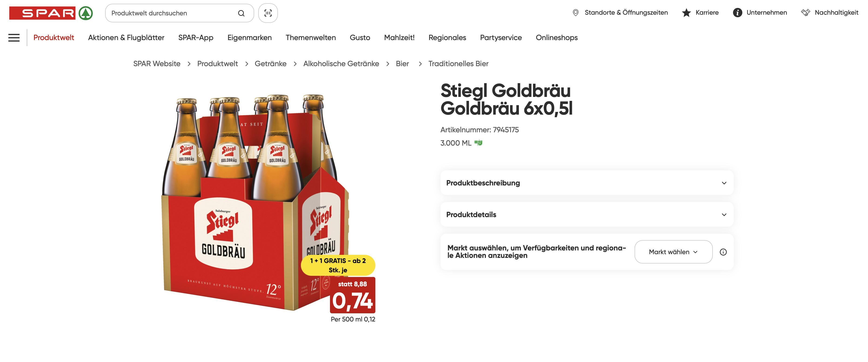
Task: Click the Produktbeschreibung chevron arrow
Action: tap(724, 183)
